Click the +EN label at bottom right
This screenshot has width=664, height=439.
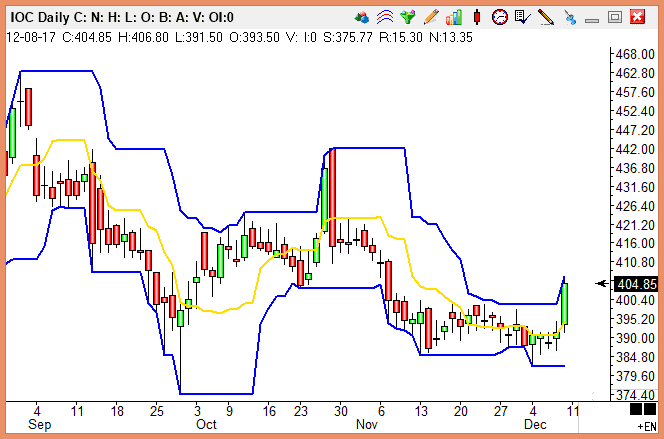click(645, 426)
